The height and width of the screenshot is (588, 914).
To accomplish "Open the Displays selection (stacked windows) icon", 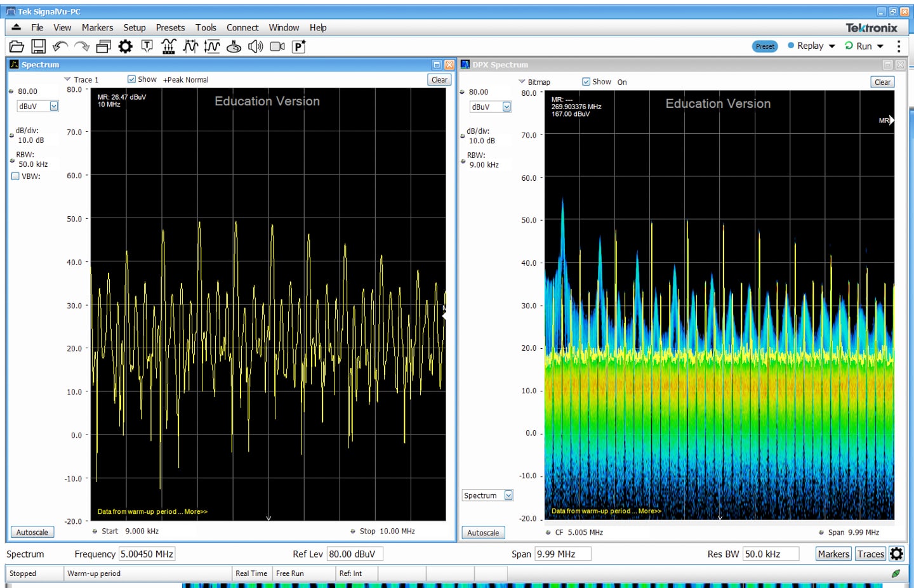I will coord(103,46).
